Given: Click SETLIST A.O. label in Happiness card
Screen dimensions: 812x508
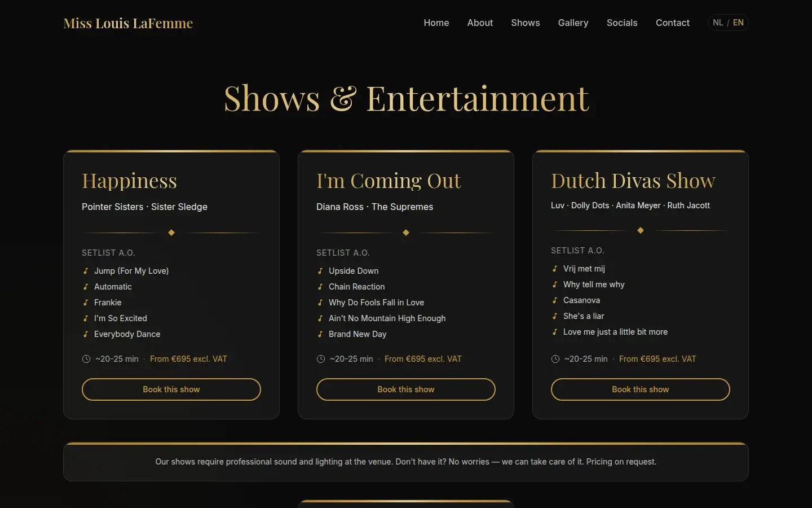Looking at the screenshot, I should (x=108, y=253).
